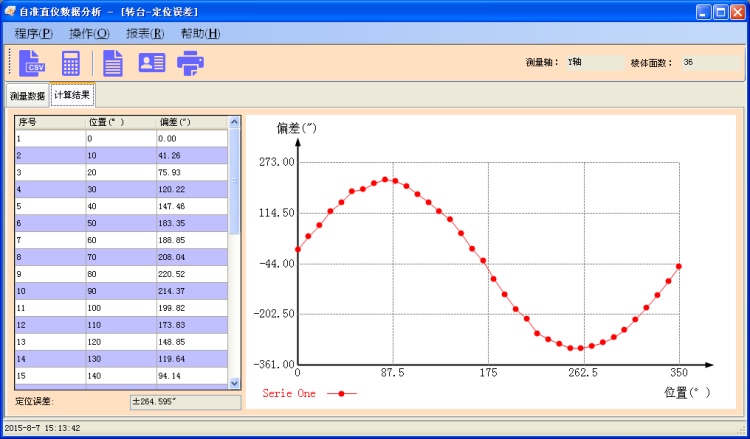Open the document report icon
The height and width of the screenshot is (439, 750).
tap(113, 62)
